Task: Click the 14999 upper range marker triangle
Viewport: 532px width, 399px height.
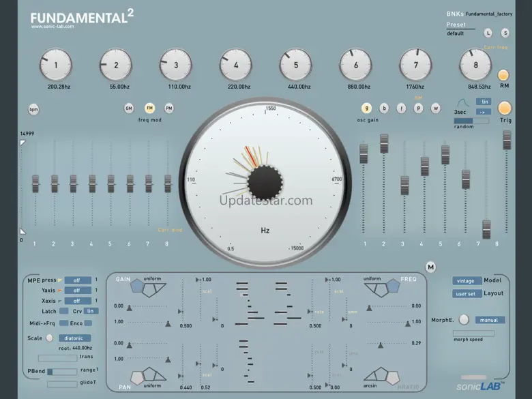Action: tap(23, 143)
